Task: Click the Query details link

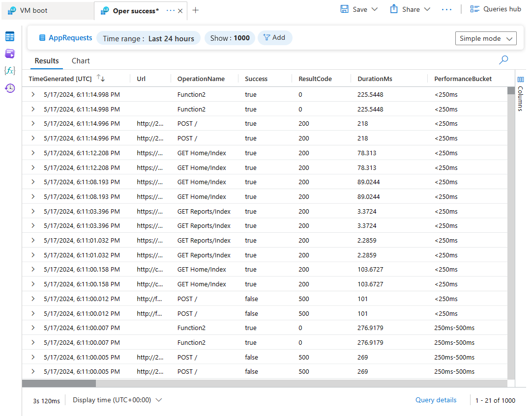Action: click(x=436, y=400)
